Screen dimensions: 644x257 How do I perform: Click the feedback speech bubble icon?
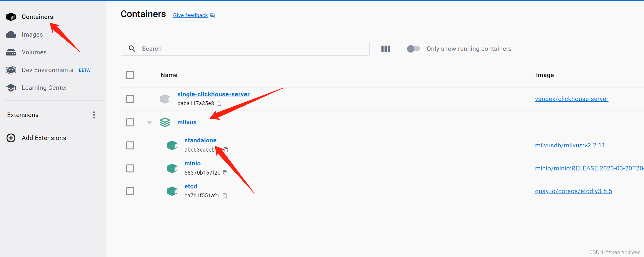[x=212, y=15]
